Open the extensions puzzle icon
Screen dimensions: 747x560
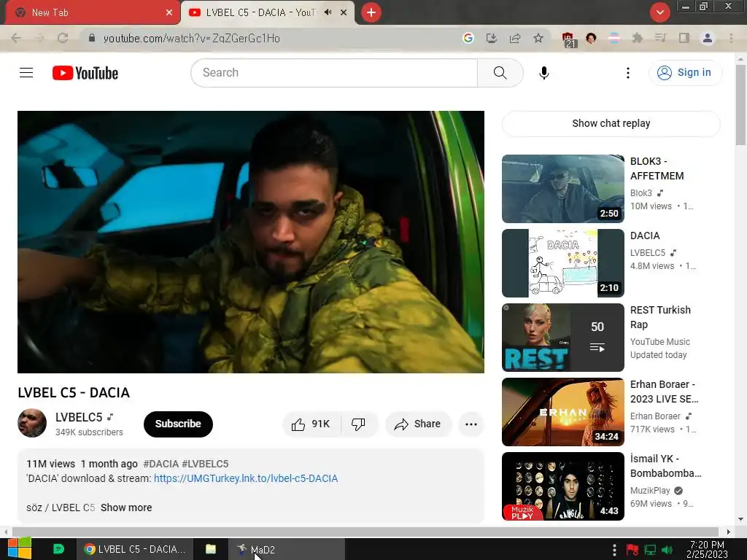pyautogui.click(x=637, y=38)
